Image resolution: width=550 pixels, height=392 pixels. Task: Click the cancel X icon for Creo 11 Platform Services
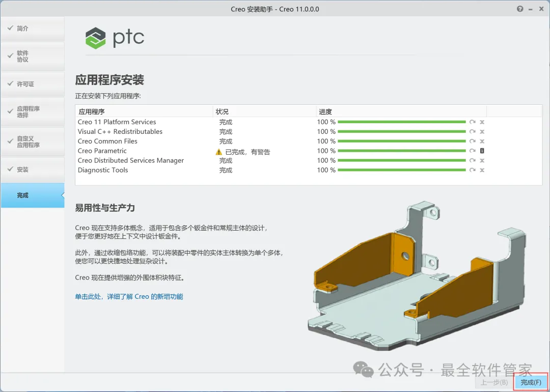[482, 122]
